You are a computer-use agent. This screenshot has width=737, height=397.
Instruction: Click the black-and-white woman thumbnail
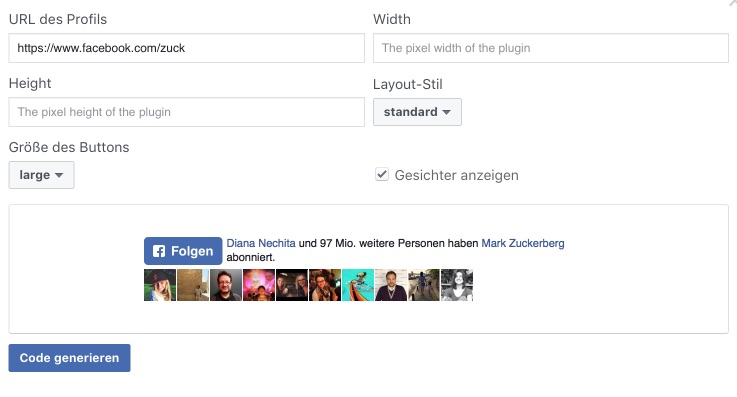(x=457, y=285)
